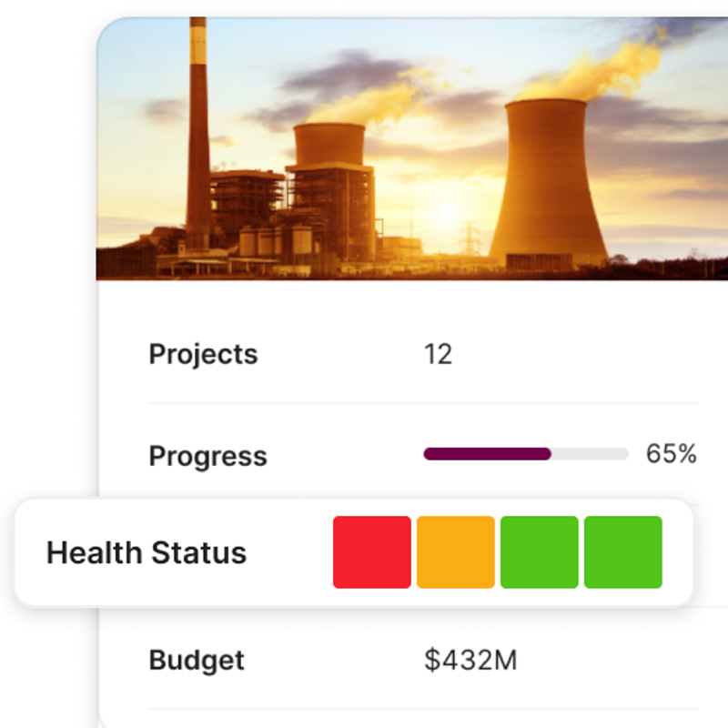Expand the Projects row details
This screenshot has height=728, width=728.
203,354
